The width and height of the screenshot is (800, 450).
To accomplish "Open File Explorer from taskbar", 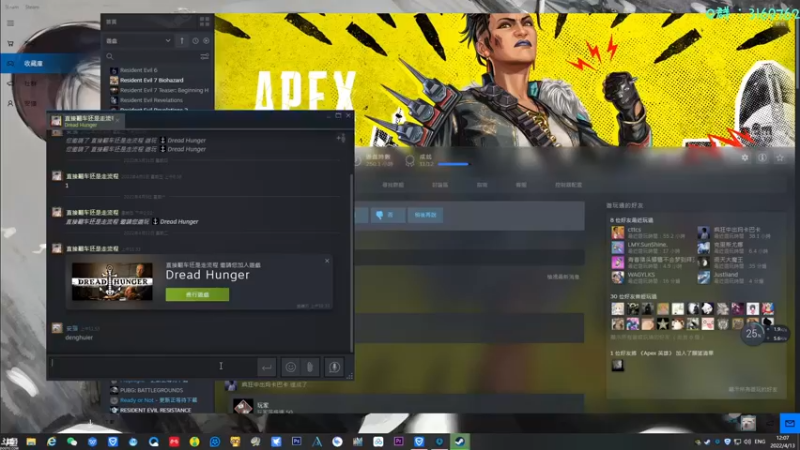I will 31,442.
